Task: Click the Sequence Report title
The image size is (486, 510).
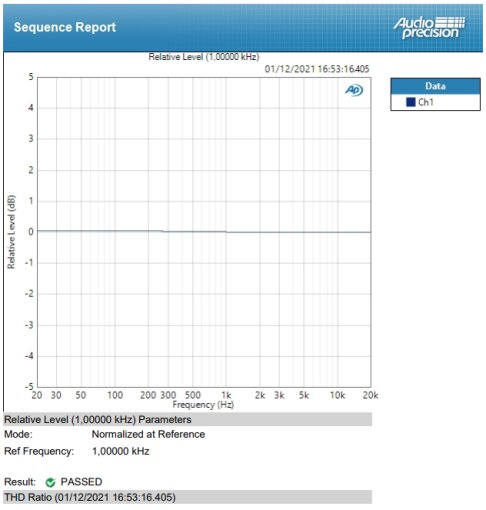Action: coord(65,27)
